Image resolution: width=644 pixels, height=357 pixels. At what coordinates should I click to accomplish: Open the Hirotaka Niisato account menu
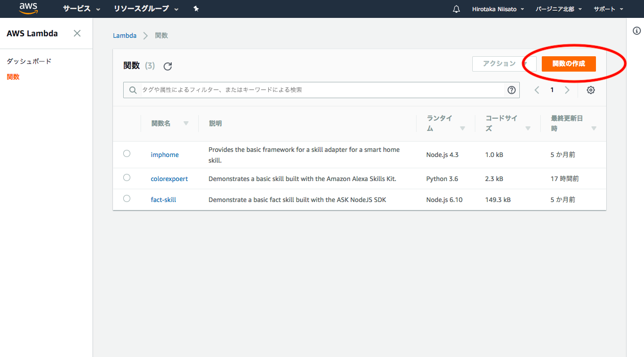(x=498, y=9)
